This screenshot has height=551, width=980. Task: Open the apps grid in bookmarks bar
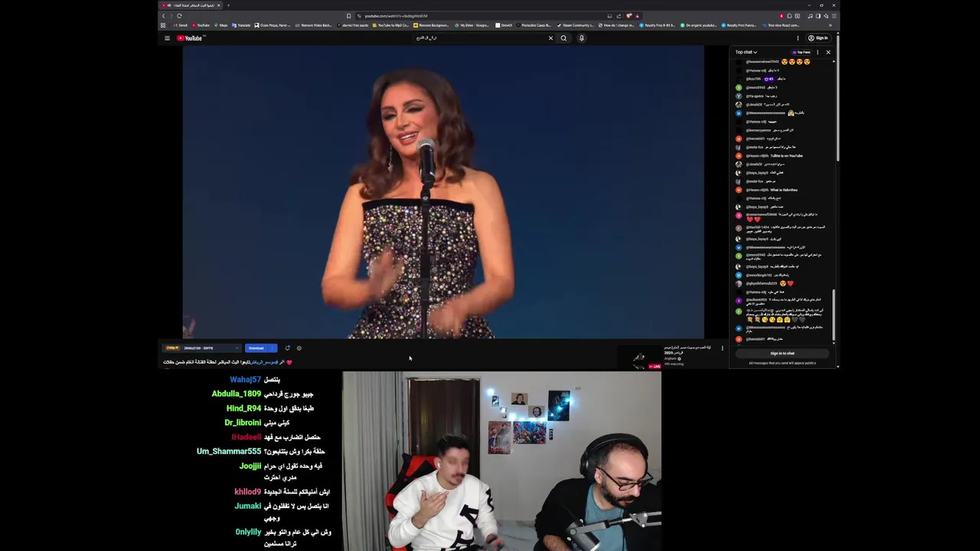163,25
